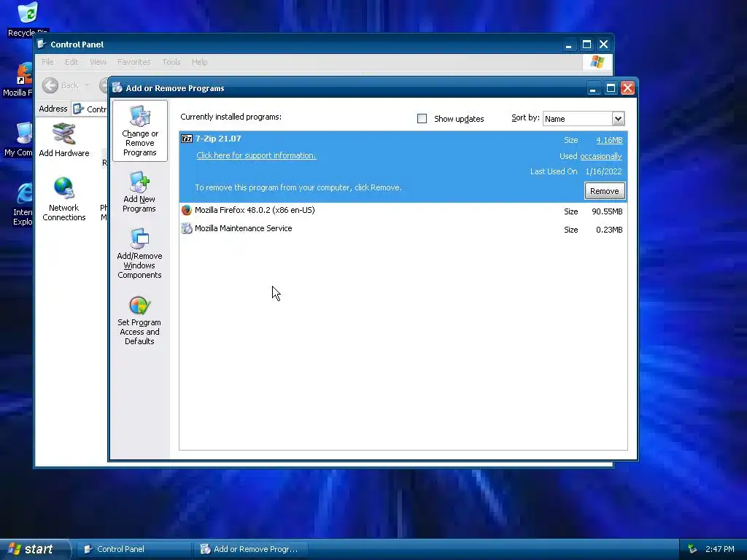
Task: Click the Remove button for 7-Zip
Action: [x=604, y=191]
